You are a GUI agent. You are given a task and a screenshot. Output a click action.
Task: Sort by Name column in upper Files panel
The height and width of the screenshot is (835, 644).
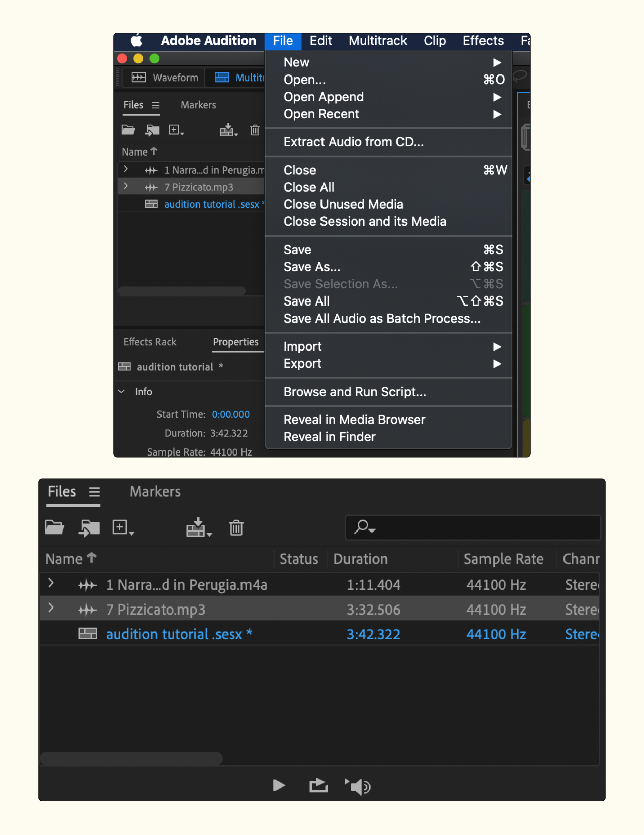click(x=139, y=151)
